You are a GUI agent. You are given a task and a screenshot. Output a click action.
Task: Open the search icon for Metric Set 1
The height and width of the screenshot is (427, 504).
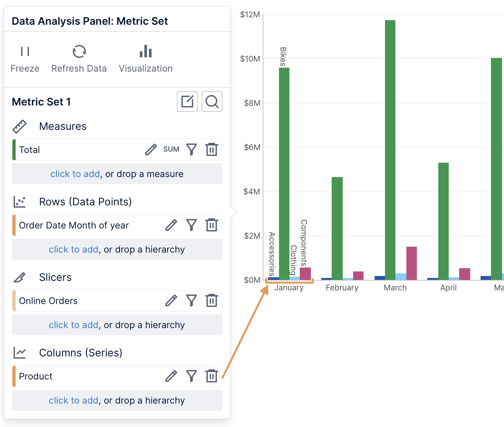212,102
